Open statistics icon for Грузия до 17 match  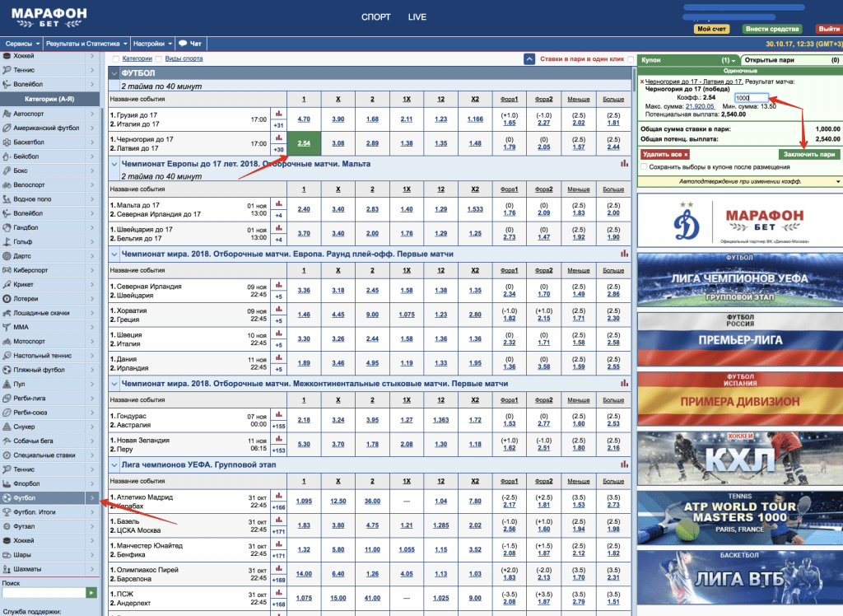tap(278, 114)
